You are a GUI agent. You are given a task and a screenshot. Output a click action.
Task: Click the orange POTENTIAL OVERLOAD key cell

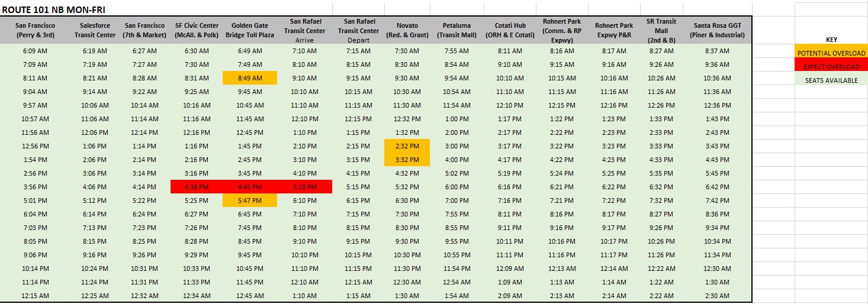pyautogui.click(x=831, y=53)
